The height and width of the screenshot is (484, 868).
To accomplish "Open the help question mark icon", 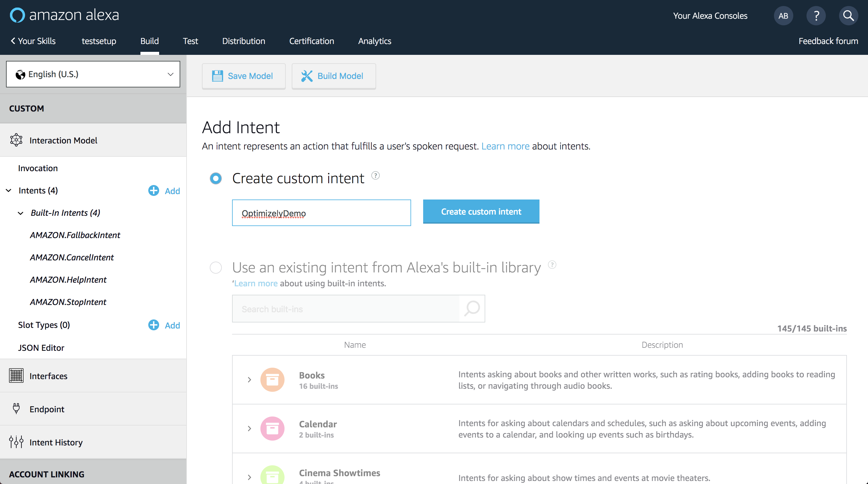I will point(816,15).
